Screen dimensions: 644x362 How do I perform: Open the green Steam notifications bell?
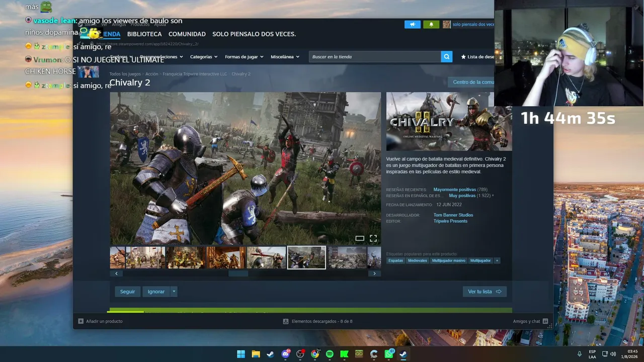[431, 24]
